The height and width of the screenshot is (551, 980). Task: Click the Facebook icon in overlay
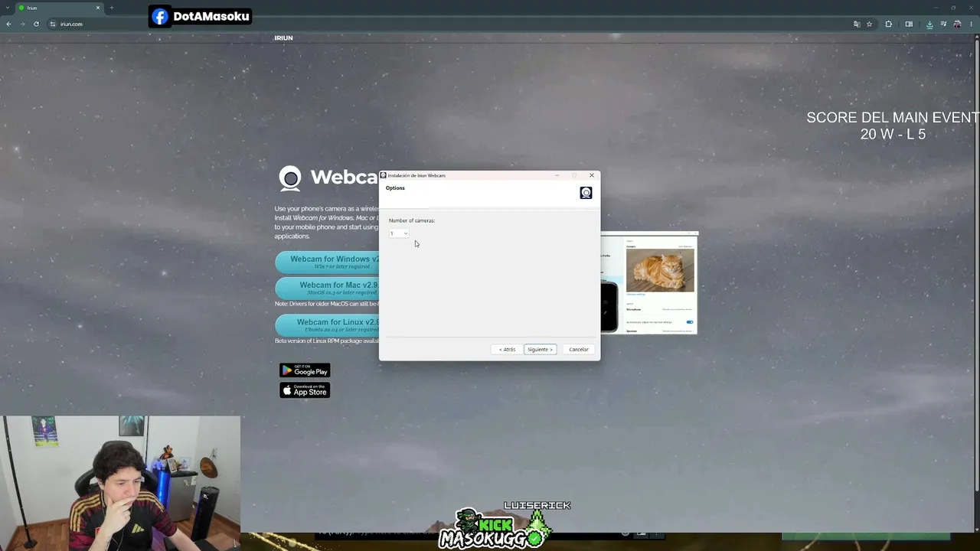[x=160, y=17]
